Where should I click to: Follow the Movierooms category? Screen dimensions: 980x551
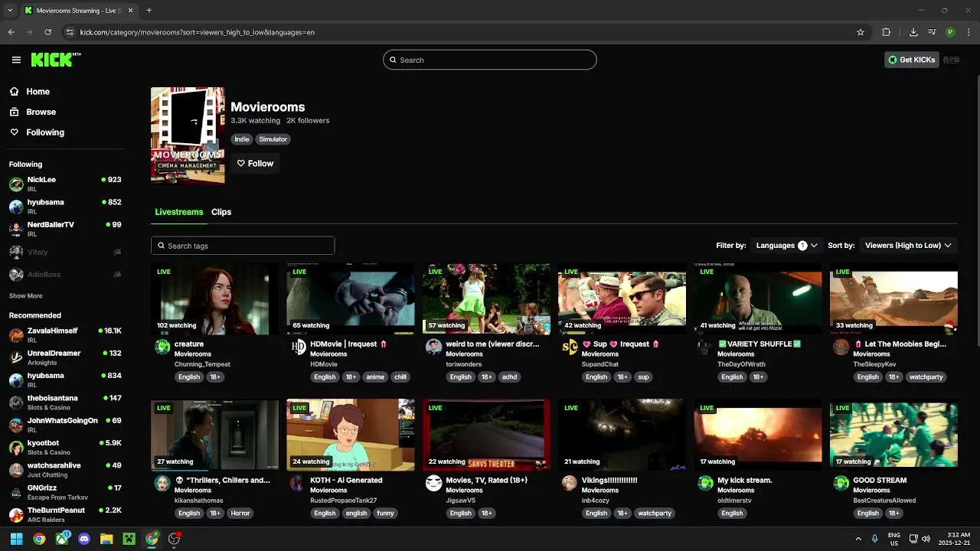coord(255,163)
